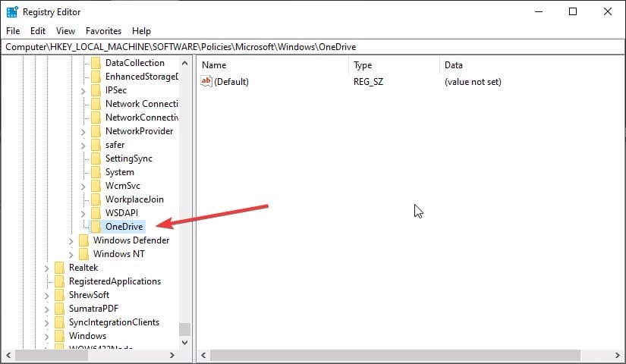
Task: Expand the Realtek key
Action: pos(47,268)
